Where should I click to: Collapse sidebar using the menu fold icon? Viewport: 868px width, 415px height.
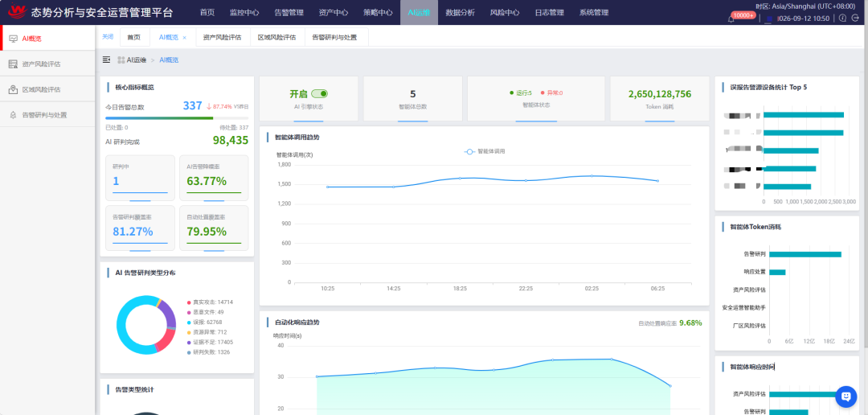pyautogui.click(x=107, y=60)
